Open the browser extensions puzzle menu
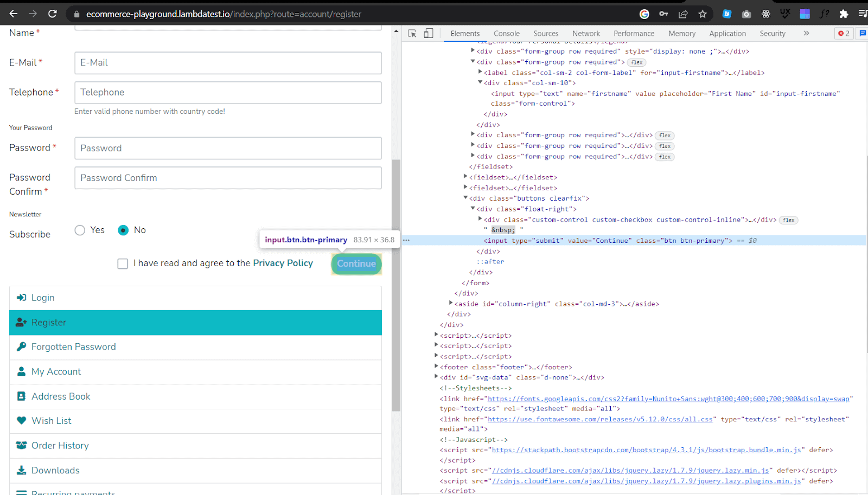This screenshot has height=495, width=868. pos(843,14)
